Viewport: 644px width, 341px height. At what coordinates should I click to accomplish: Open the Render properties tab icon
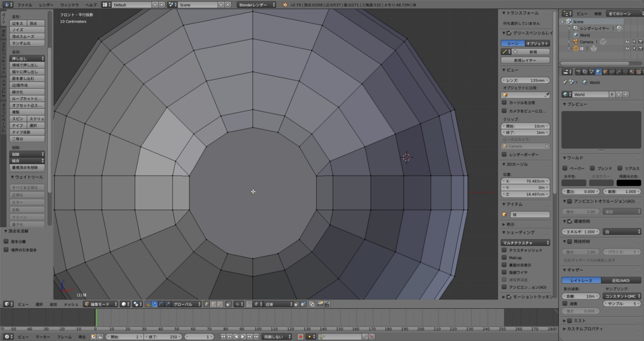pos(579,72)
